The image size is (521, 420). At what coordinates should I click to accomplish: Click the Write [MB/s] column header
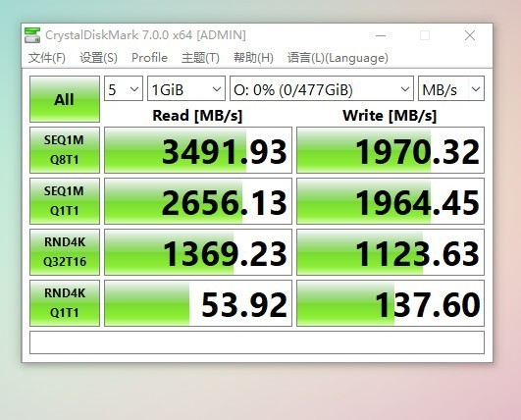tap(390, 116)
